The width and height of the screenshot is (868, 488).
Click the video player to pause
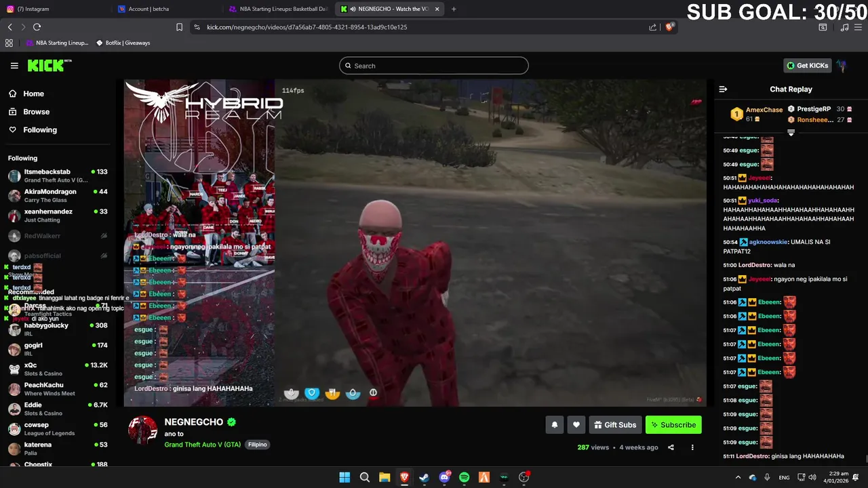(415, 243)
